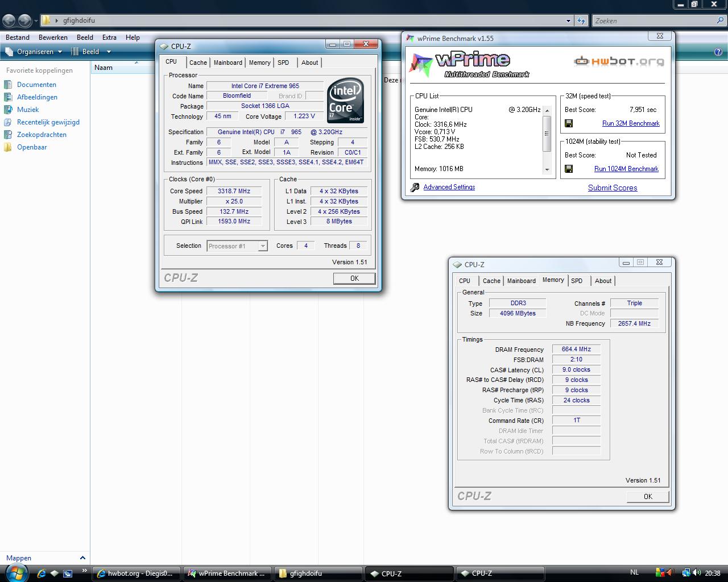Launch Internet Explorer from the quick launch
This screenshot has height=582, width=728.
(42, 573)
